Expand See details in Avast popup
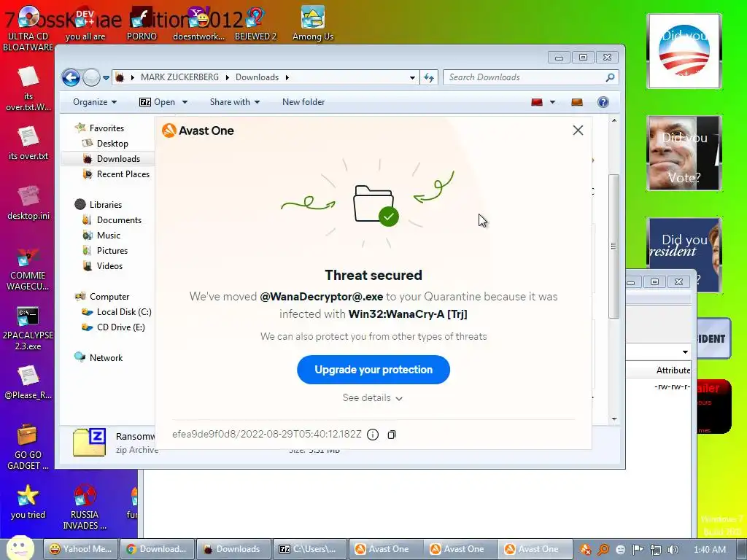Viewport: 747px width, 560px height. 373,397
